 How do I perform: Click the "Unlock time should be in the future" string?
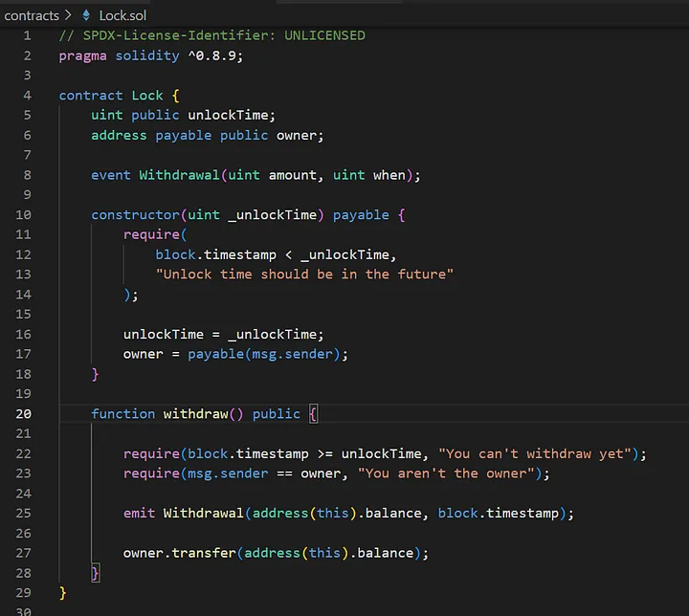(x=304, y=275)
